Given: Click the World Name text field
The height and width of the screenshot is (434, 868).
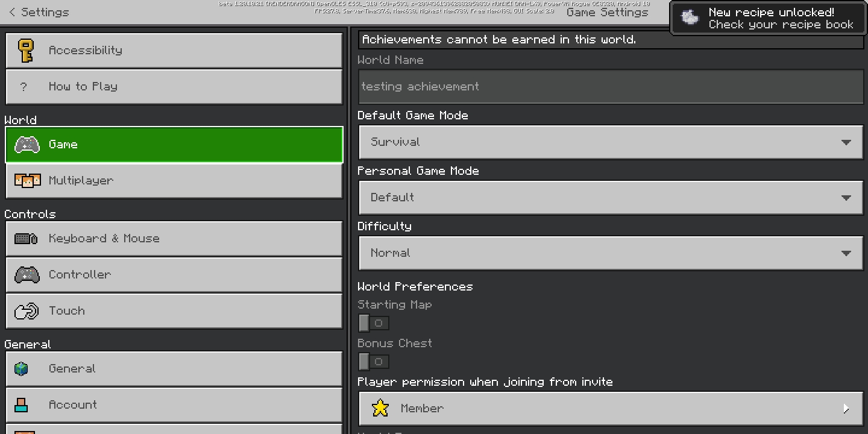Looking at the screenshot, I should pyautogui.click(x=611, y=87).
